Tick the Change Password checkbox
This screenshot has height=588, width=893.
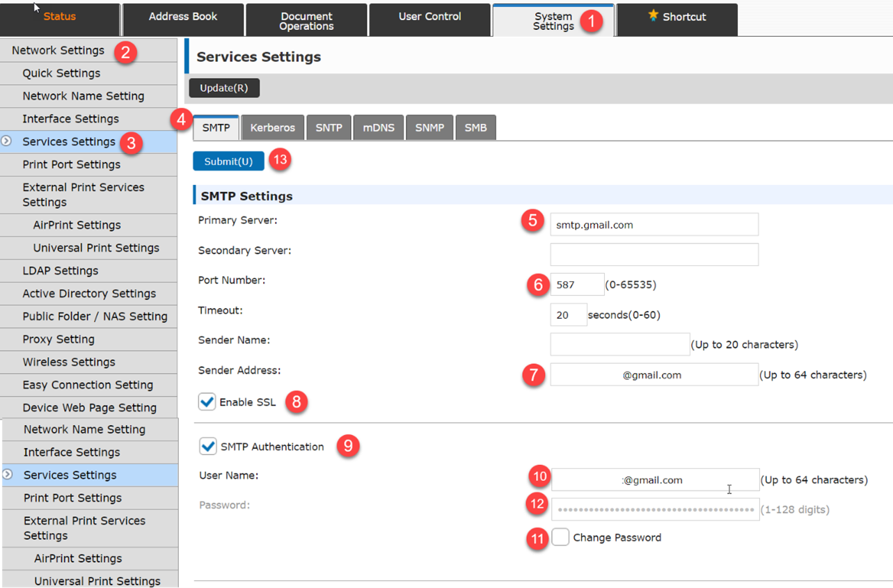click(x=560, y=537)
